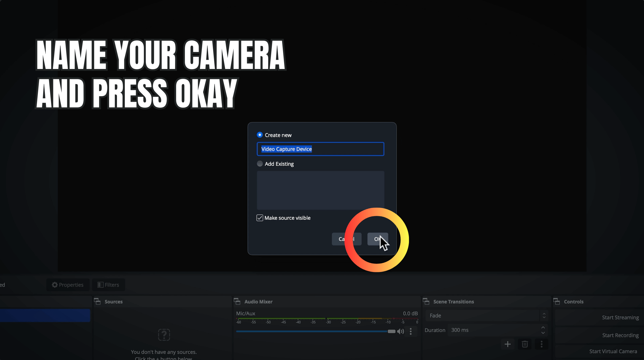644x360 pixels.
Task: Click the Audio Mixer dock icon
Action: click(237, 301)
